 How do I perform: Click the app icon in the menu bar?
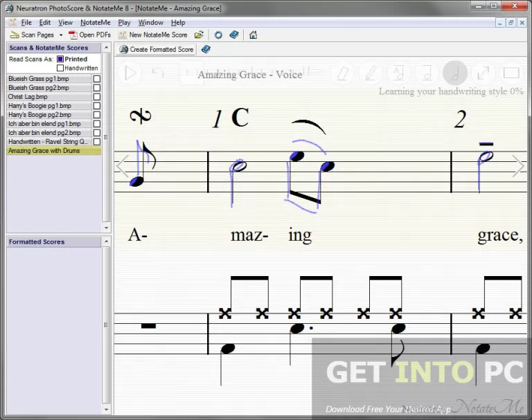(x=12, y=23)
